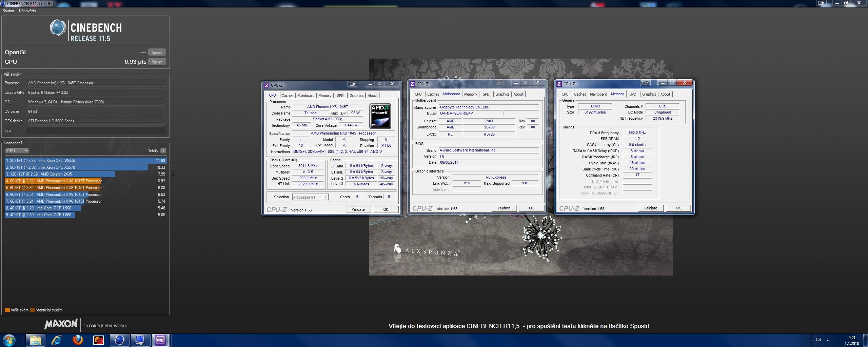Image resolution: width=868 pixels, height=347 pixels.
Task: Click NB Frequency value 2319.9 MHz
Action: coord(663,119)
